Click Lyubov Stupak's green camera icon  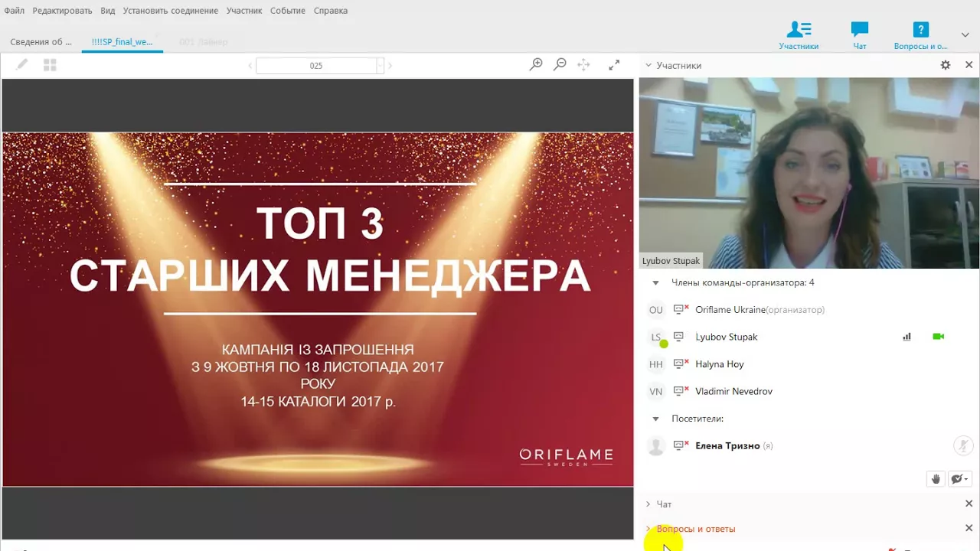click(938, 337)
